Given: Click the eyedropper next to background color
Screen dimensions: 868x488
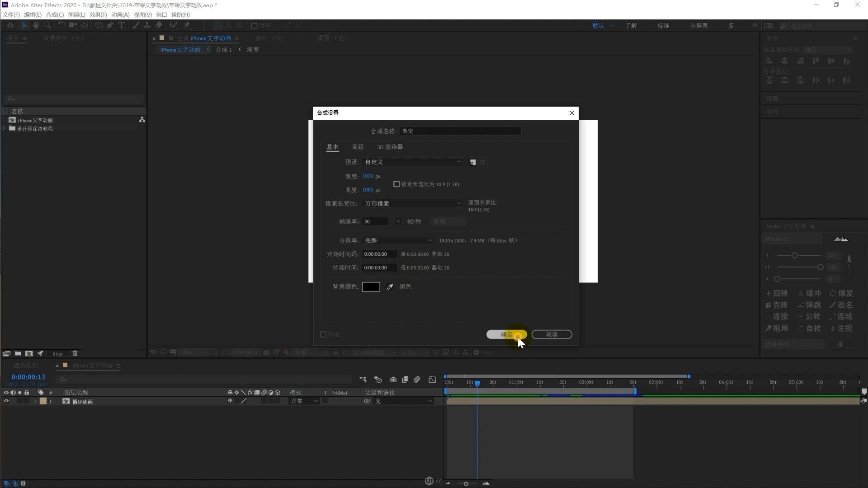Looking at the screenshot, I should 390,287.
